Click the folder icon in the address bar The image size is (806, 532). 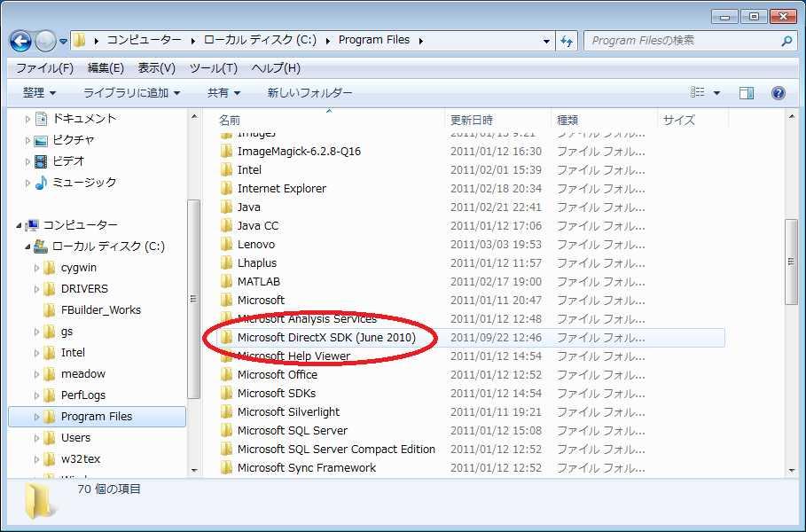78,39
